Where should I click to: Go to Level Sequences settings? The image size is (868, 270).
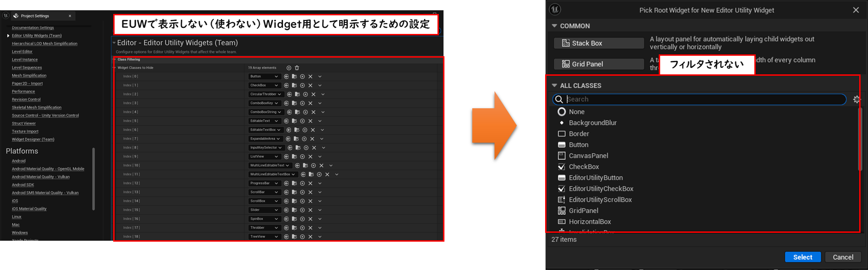pyautogui.click(x=27, y=68)
